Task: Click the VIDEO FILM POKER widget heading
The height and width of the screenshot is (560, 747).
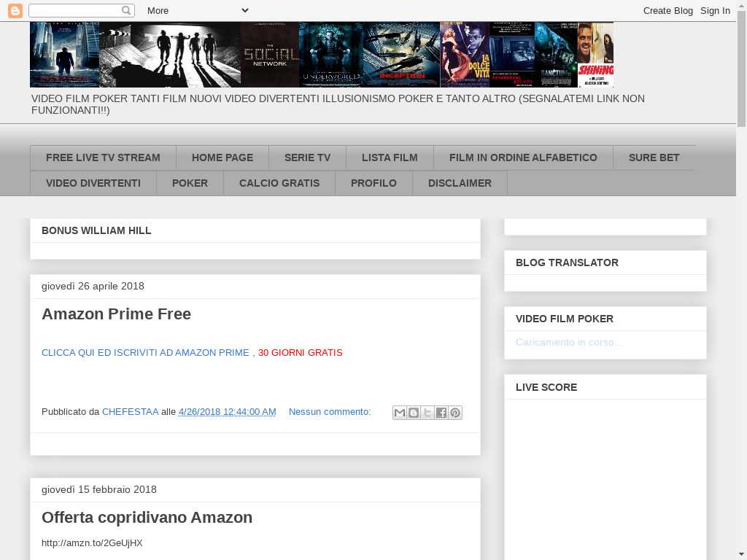Action: tap(564, 319)
